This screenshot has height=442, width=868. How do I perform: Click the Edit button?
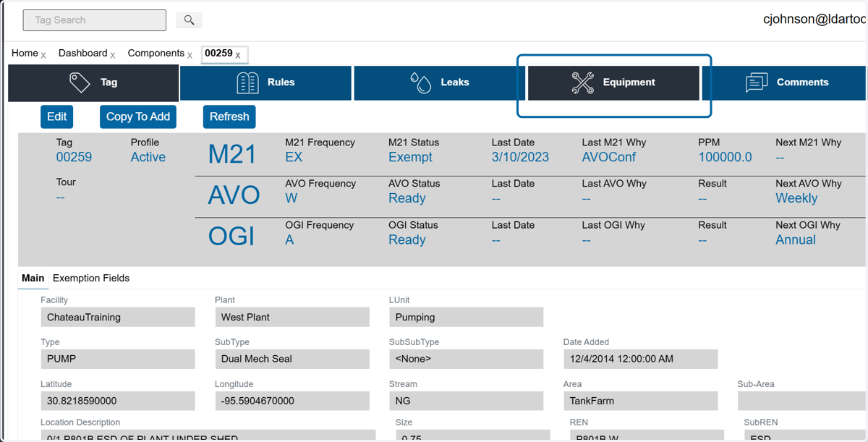click(56, 116)
